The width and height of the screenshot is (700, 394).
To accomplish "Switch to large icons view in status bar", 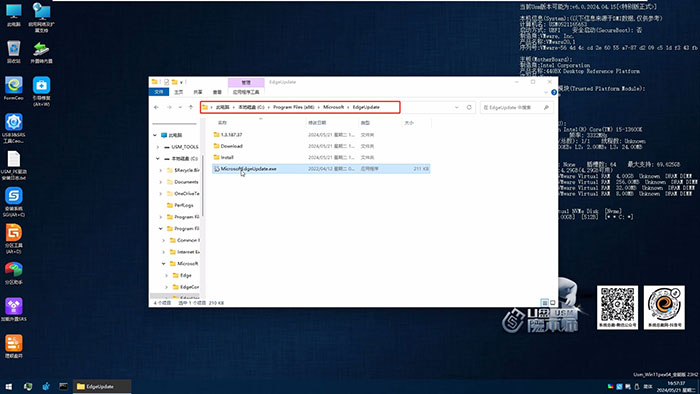I will click(553, 303).
